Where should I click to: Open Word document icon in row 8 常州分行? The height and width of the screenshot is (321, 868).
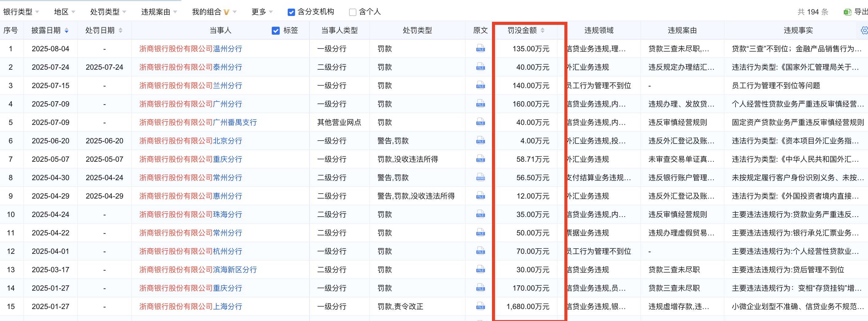pyautogui.click(x=481, y=177)
